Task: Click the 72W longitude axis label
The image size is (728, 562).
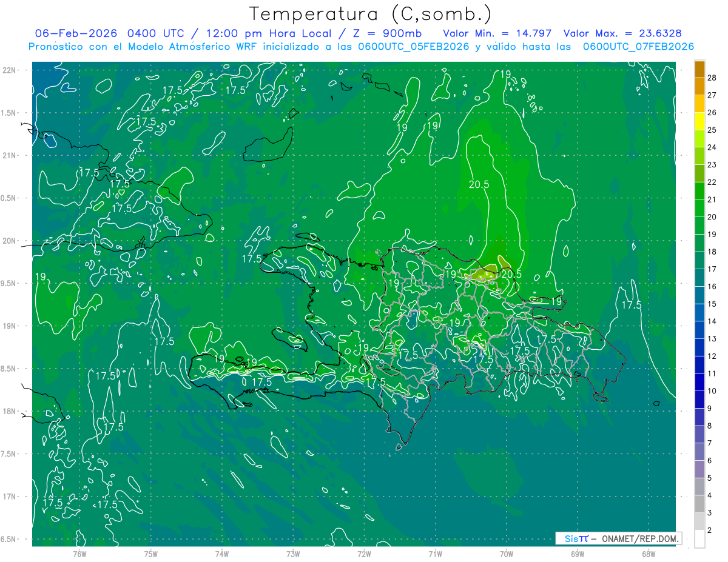Action: point(364,554)
